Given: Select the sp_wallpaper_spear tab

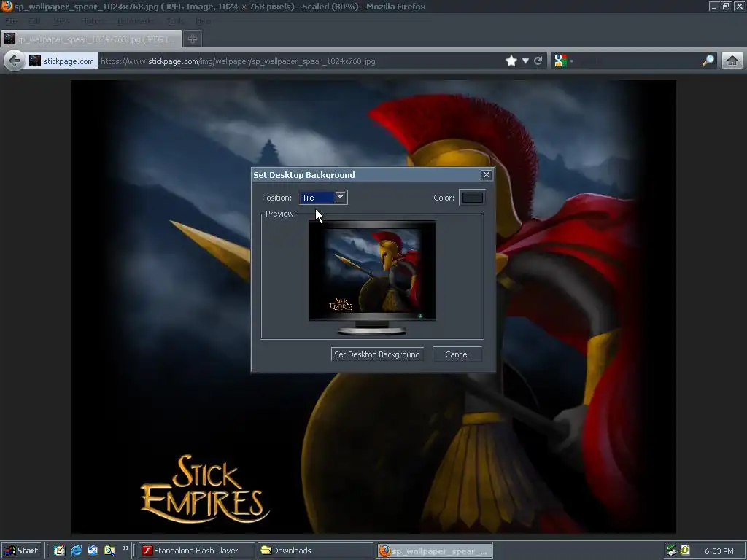Looking at the screenshot, I should click(91, 39).
